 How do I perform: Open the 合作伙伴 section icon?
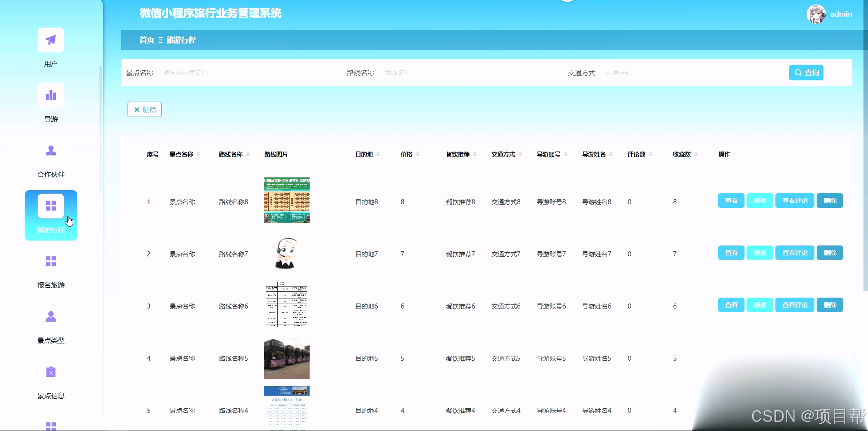pyautogui.click(x=50, y=151)
